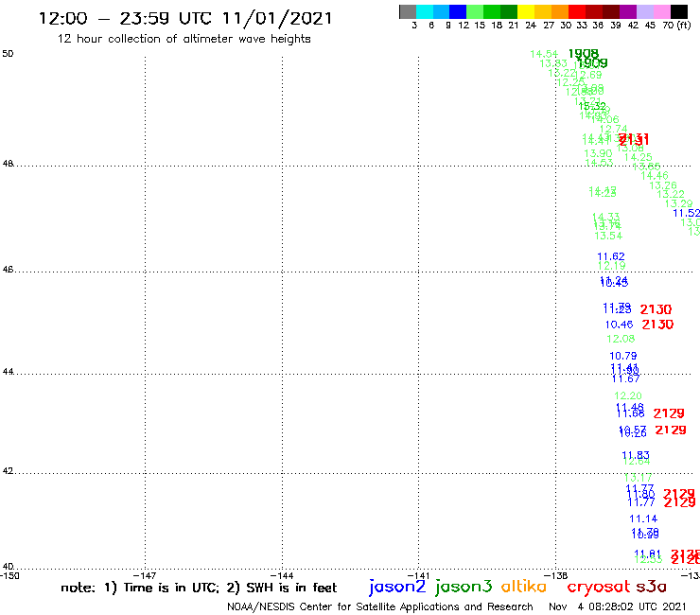Select the black swatch ending the color scale

[679, 11]
